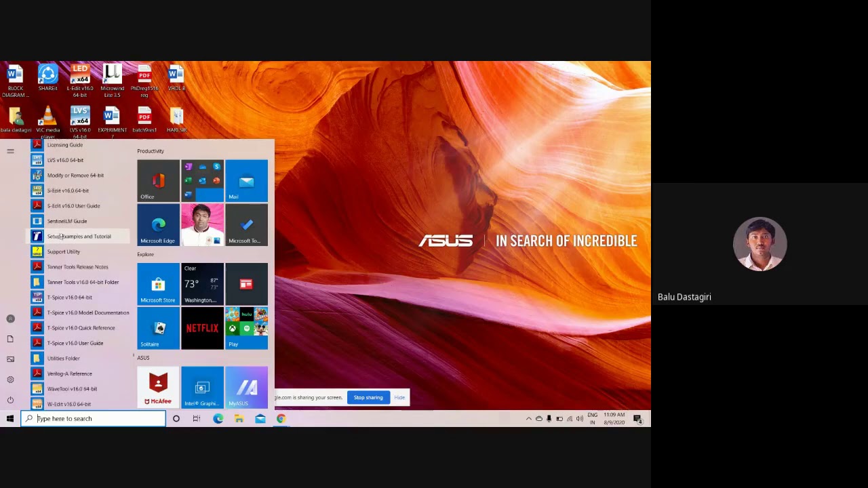Open user account icon in Start sidebar
868x488 pixels.
click(x=10, y=319)
